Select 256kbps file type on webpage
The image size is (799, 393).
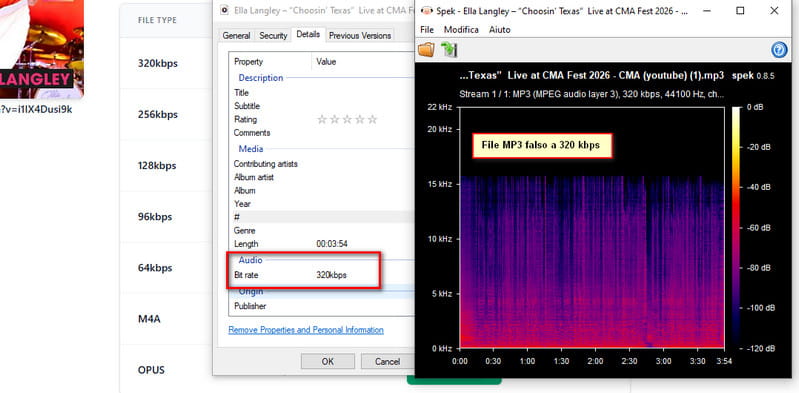(157, 115)
